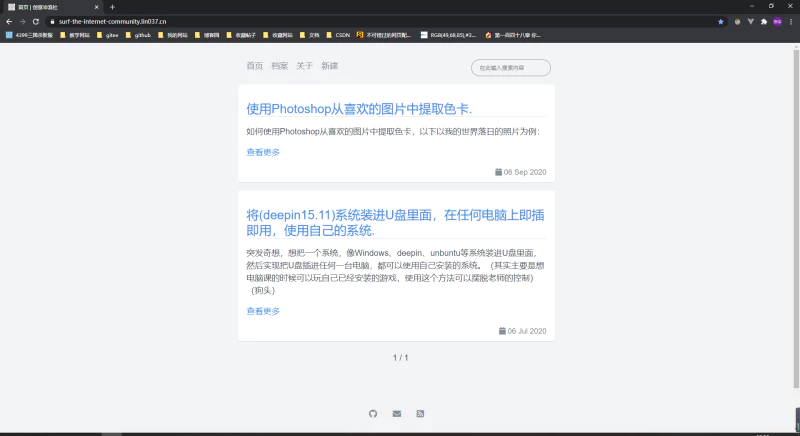The height and width of the screenshot is (436, 800).
Task: Open the deepin15.11 U盘 article title
Action: click(395, 223)
